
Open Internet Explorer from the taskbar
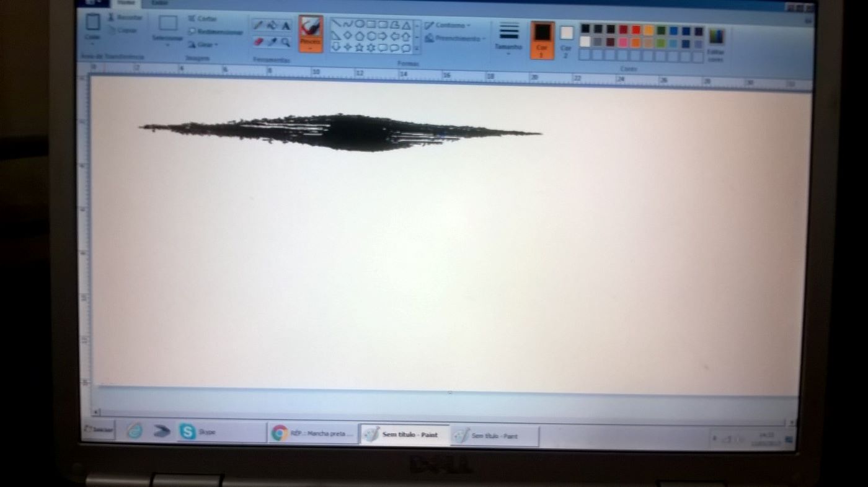click(x=135, y=431)
